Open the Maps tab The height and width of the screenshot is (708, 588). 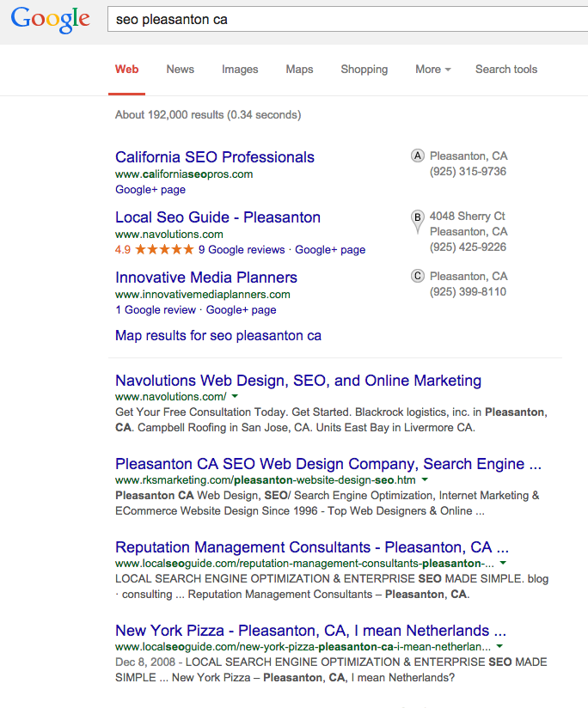[x=299, y=69]
